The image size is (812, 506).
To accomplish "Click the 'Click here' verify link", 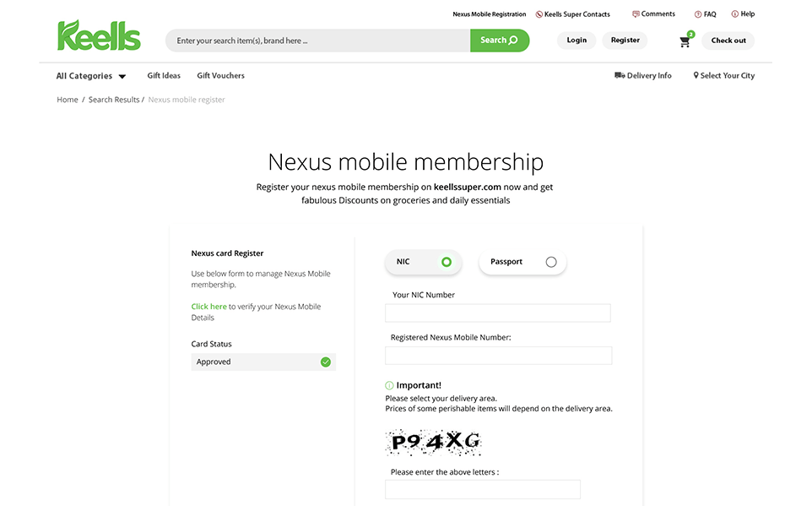I will tap(208, 307).
